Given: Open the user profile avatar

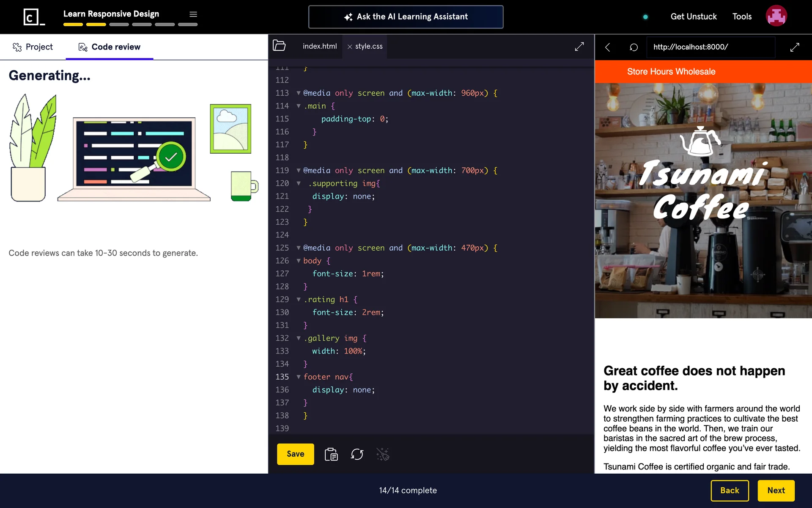Looking at the screenshot, I should point(776,16).
